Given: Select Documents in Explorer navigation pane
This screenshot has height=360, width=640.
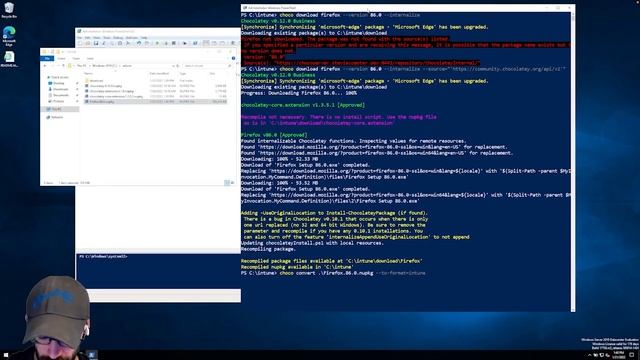Looking at the screenshot, I should click(x=61, y=95).
